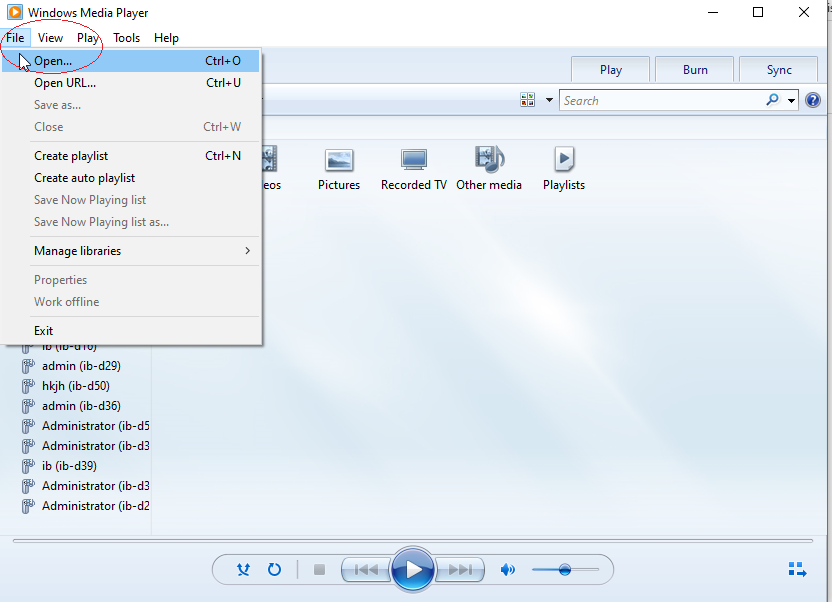Click the Stop button
Image resolution: width=832 pixels, height=602 pixels.
[x=319, y=570]
